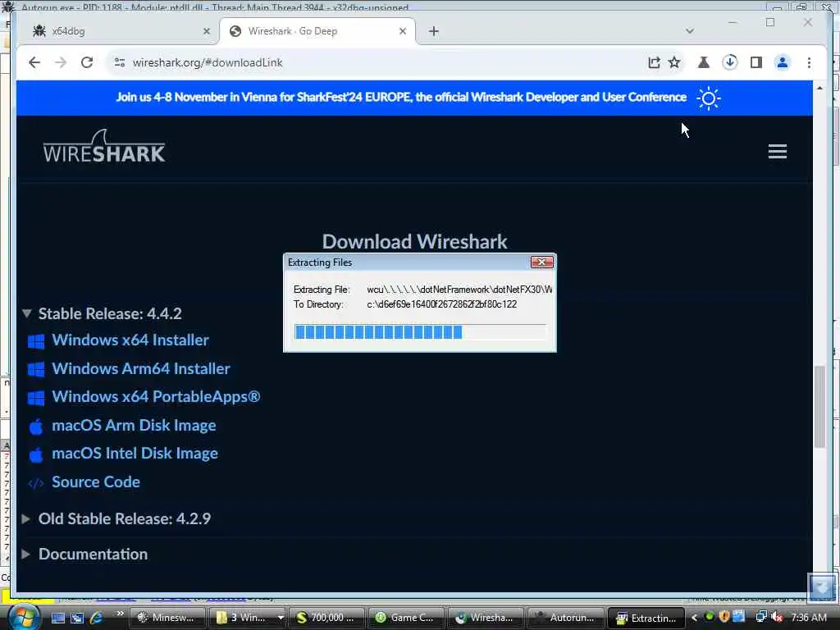Open the tab search dropdown arrow
840x630 pixels.
[689, 31]
